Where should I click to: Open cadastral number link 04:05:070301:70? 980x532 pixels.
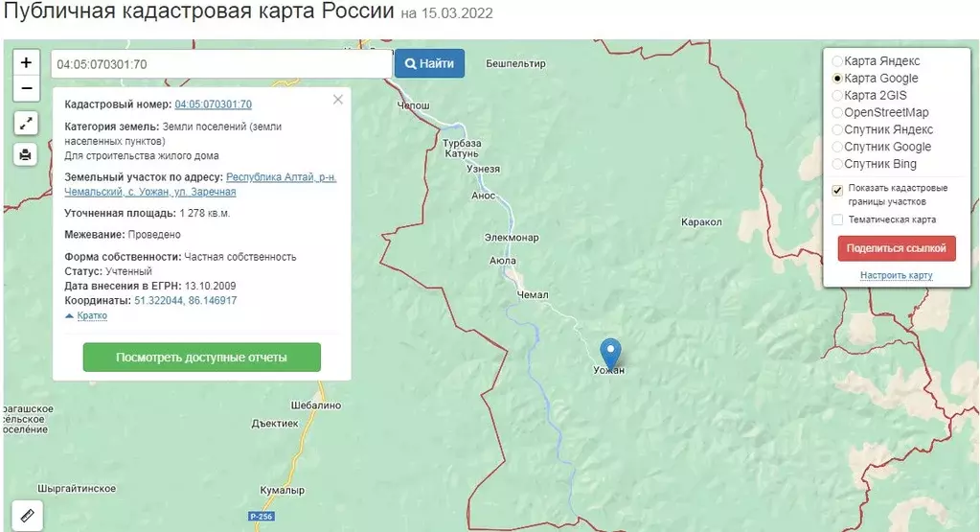click(x=213, y=104)
